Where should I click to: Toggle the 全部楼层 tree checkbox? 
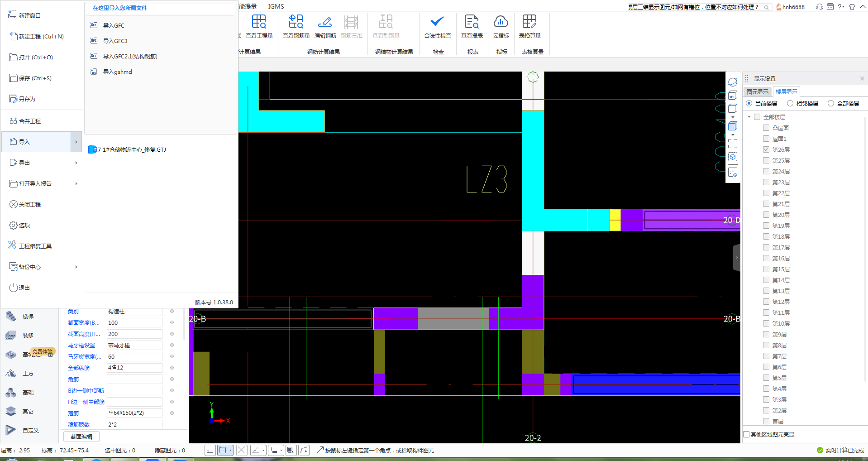pos(757,117)
